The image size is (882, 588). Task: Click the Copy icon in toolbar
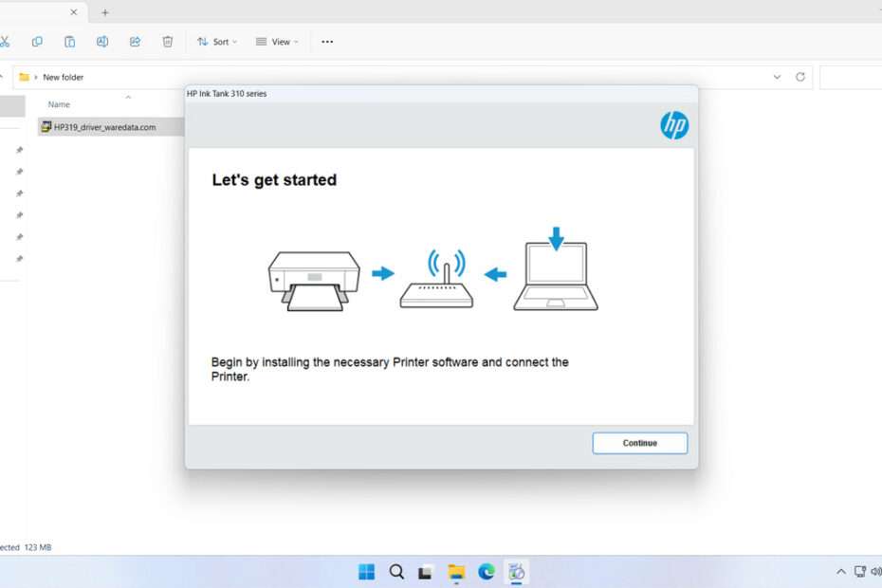coord(37,42)
